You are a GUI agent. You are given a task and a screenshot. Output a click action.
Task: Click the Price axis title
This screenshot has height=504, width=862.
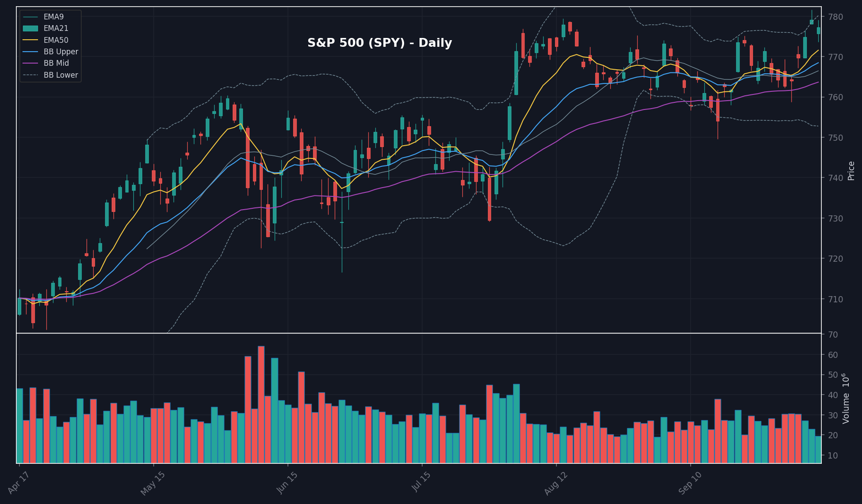(x=851, y=171)
